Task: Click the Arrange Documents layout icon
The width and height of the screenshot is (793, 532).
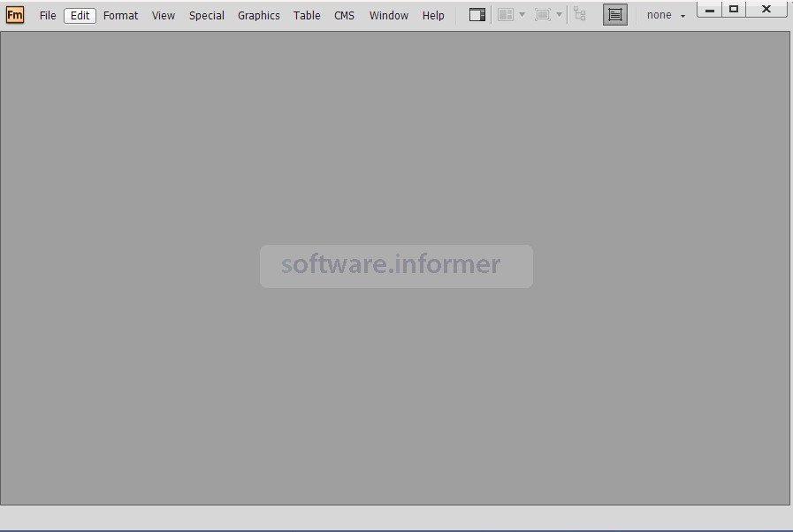Action: coord(506,14)
